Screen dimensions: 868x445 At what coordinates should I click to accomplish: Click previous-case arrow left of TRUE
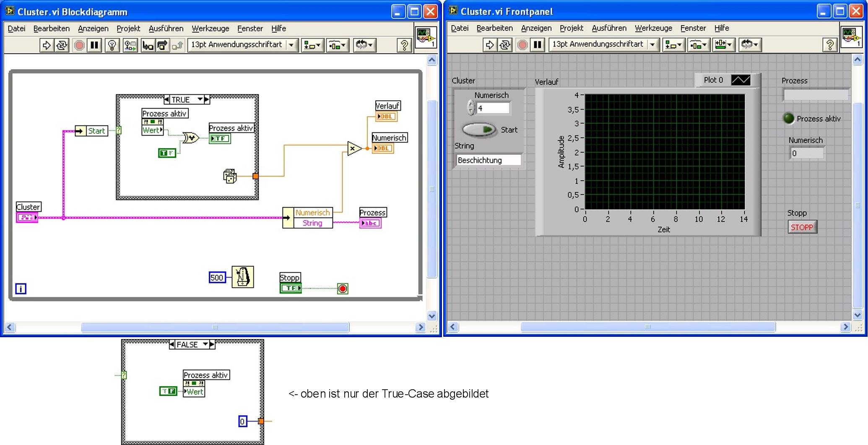[167, 99]
